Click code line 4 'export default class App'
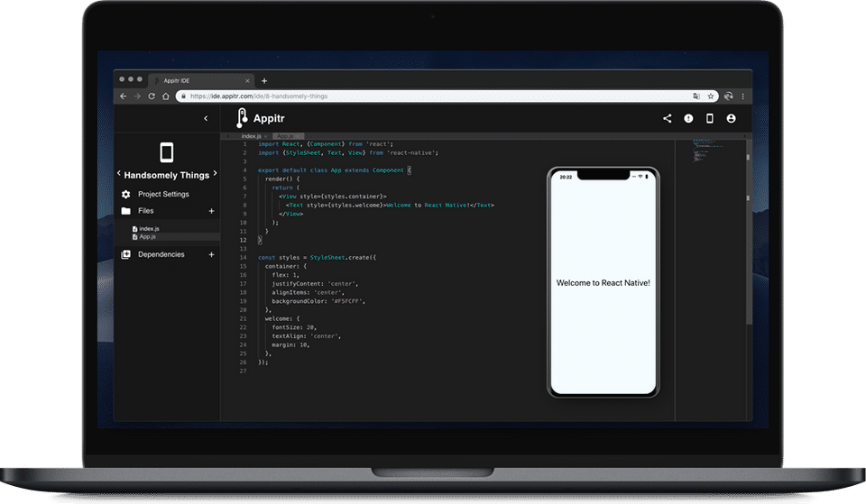The height and width of the screenshot is (504, 866). tap(335, 170)
